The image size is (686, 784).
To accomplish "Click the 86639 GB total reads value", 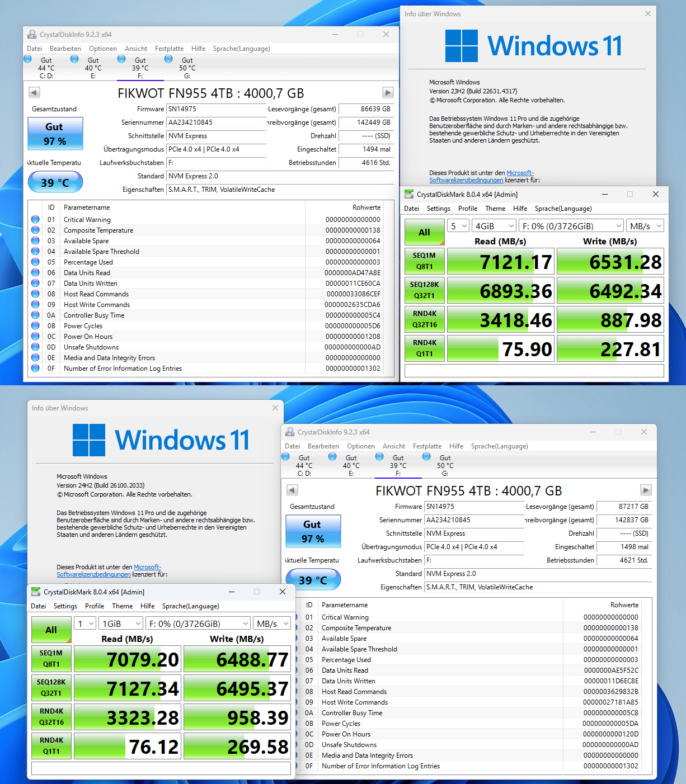I will pyautogui.click(x=367, y=109).
